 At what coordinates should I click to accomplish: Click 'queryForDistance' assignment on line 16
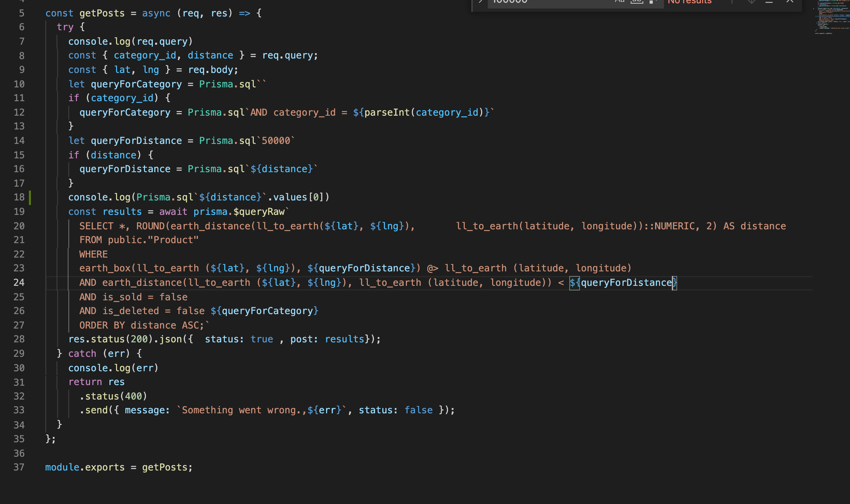(125, 169)
